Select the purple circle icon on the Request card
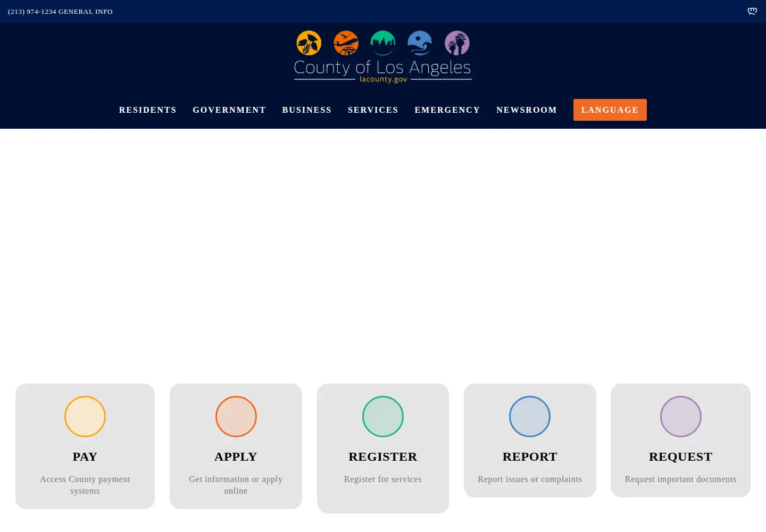This screenshot has height=532, width=766. point(681,417)
